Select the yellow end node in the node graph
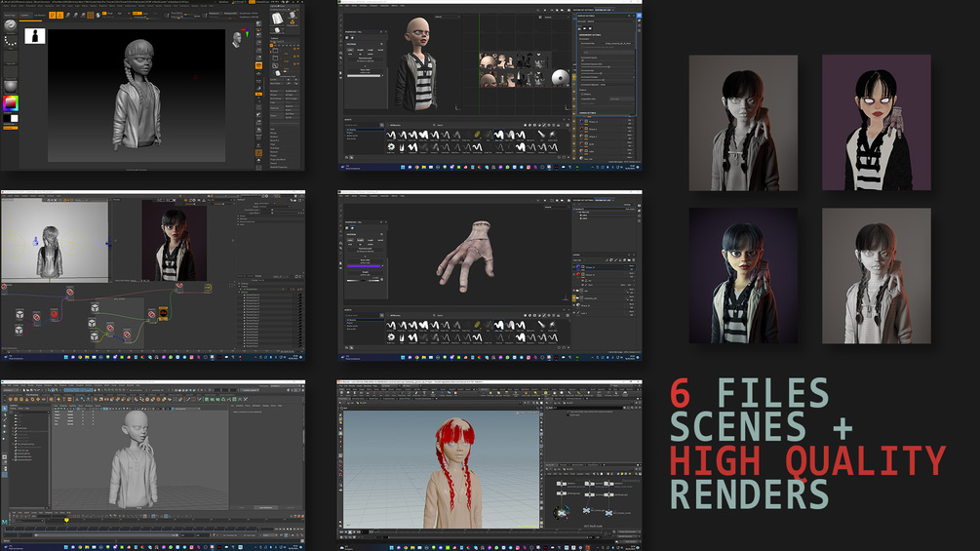 (208, 288)
